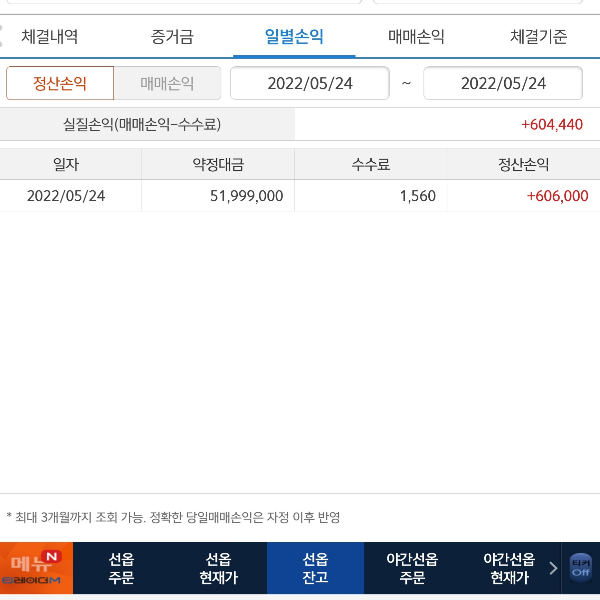Go to 선옵 현재가 in bottom bar
600x600 pixels.
(x=218, y=568)
